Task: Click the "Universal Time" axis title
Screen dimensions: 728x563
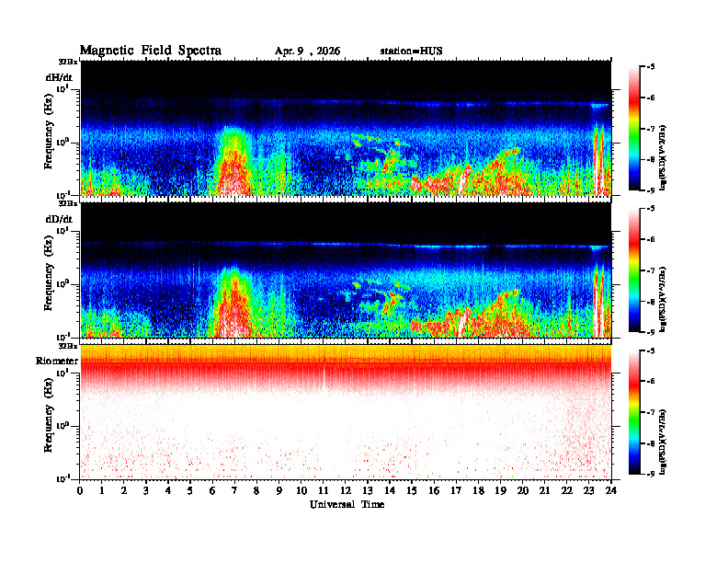Action: pyautogui.click(x=347, y=504)
